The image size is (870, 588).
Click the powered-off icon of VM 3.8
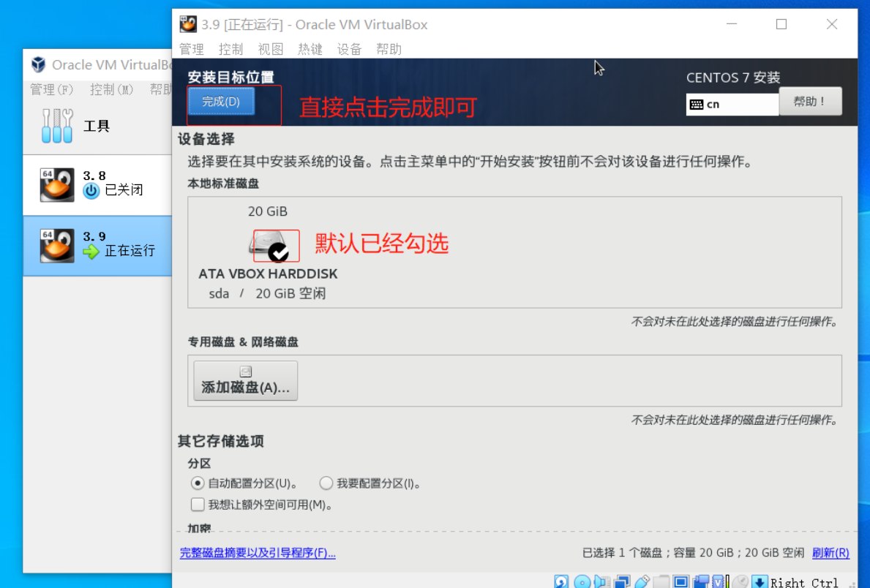point(91,191)
